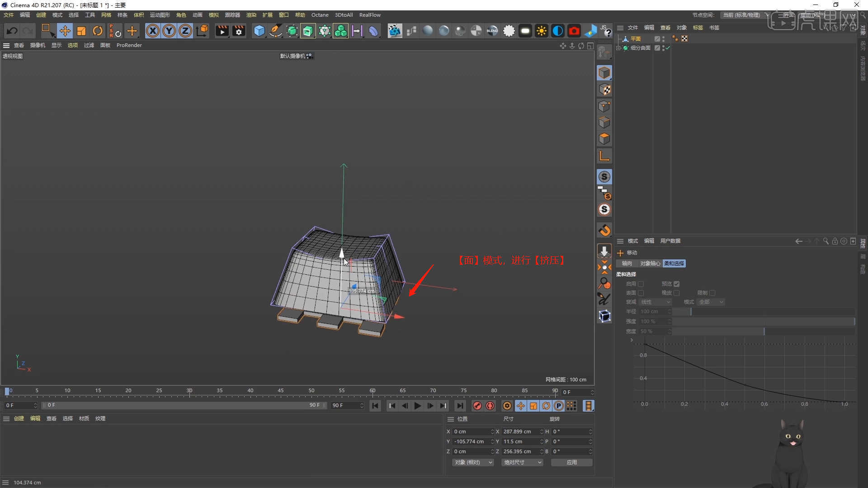Switch to Model mode cube icon
Viewport: 868px width, 488px height.
(604, 73)
